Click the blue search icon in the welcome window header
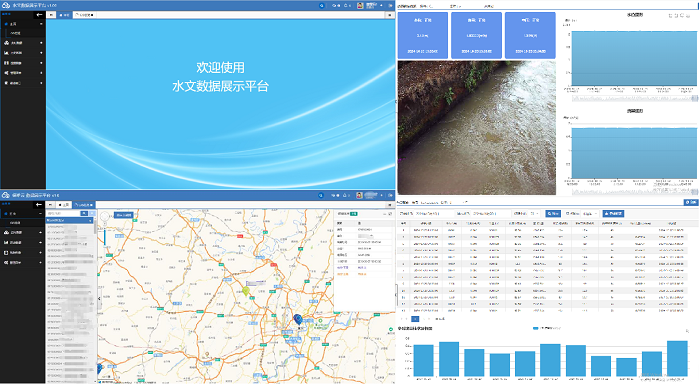This screenshot has width=700, height=384. pyautogui.click(x=321, y=5)
